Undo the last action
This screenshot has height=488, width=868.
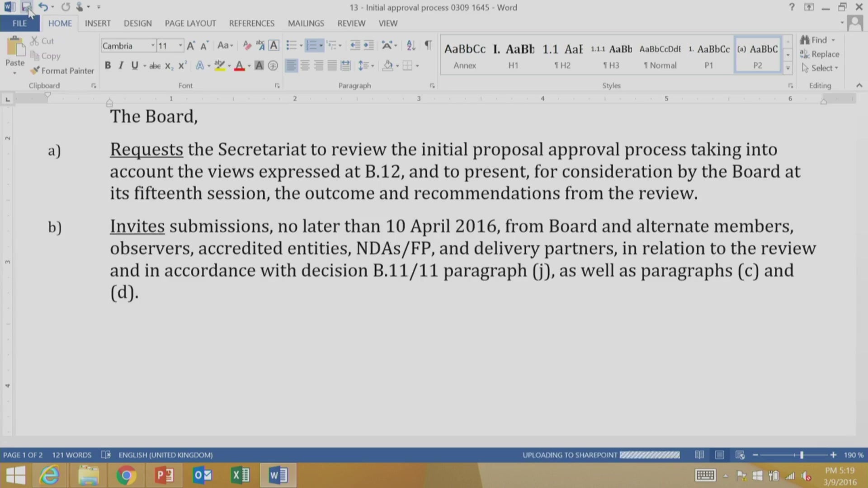(43, 7)
